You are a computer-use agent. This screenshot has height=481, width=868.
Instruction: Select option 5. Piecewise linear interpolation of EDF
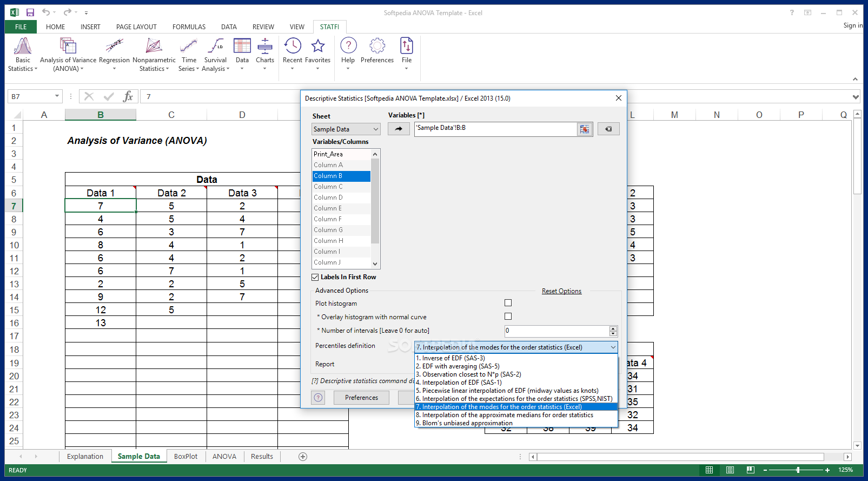tap(516, 391)
